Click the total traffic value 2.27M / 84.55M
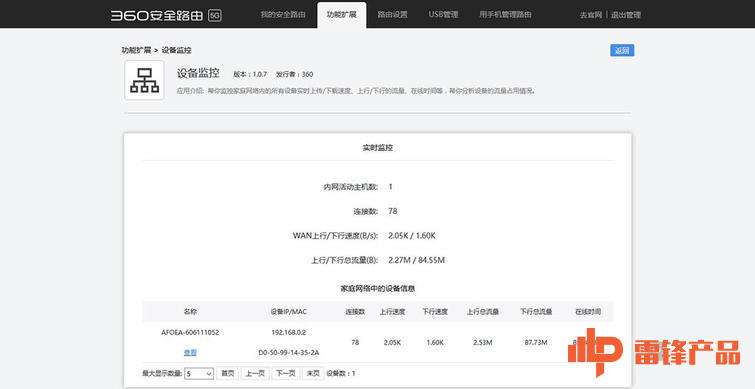Viewport: 755px width, 389px height. [416, 260]
